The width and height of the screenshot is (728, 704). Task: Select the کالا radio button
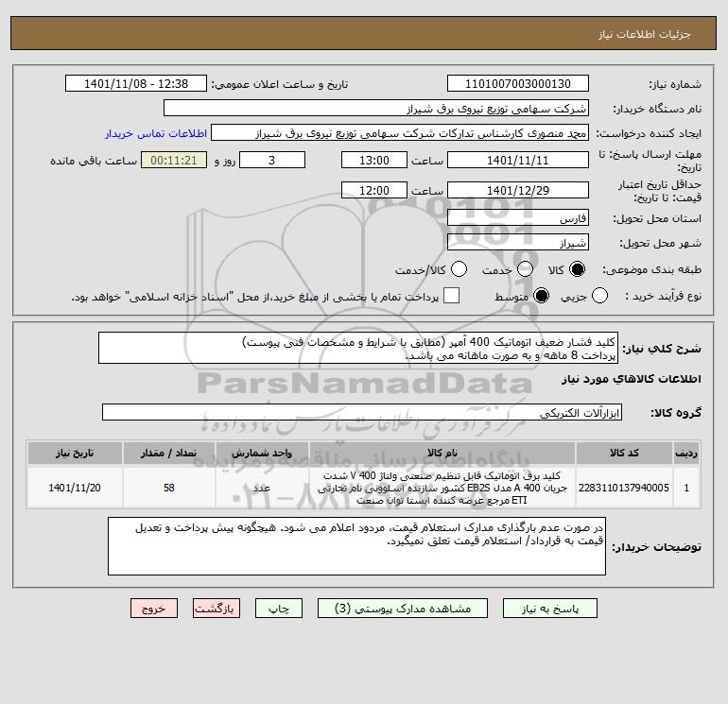click(x=577, y=269)
